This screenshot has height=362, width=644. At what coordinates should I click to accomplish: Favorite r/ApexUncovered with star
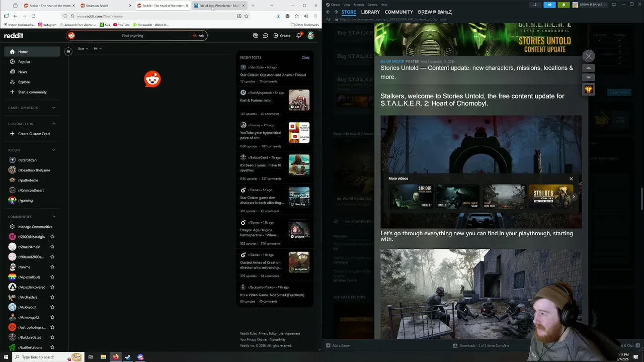pyautogui.click(x=52, y=287)
